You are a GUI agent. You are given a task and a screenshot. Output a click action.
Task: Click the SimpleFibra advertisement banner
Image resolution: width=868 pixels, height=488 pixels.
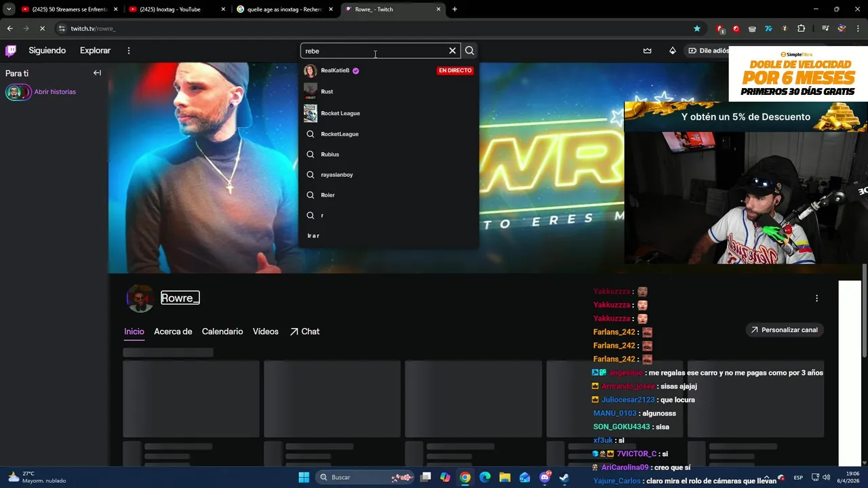(798, 73)
